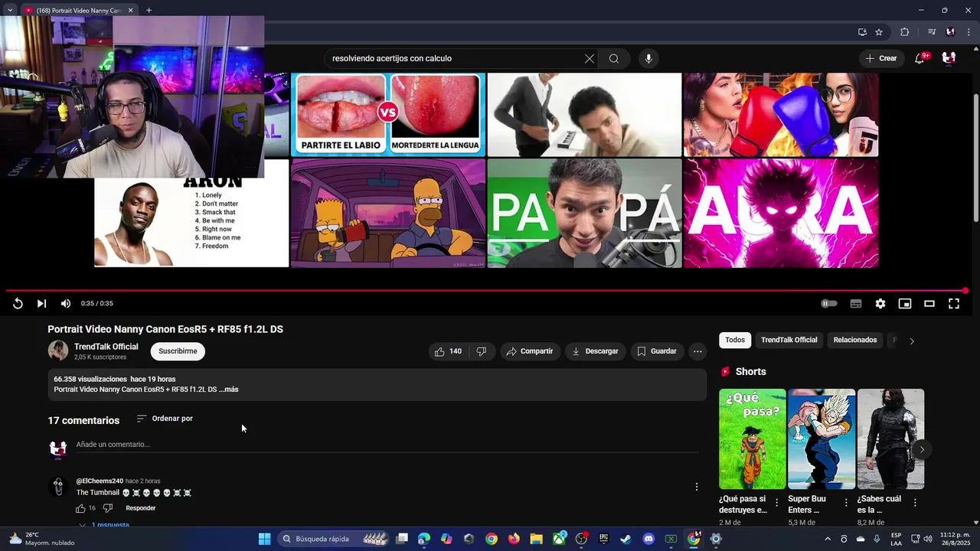980x551 pixels.
Task: Enter fullscreen mode
Action: (954, 304)
